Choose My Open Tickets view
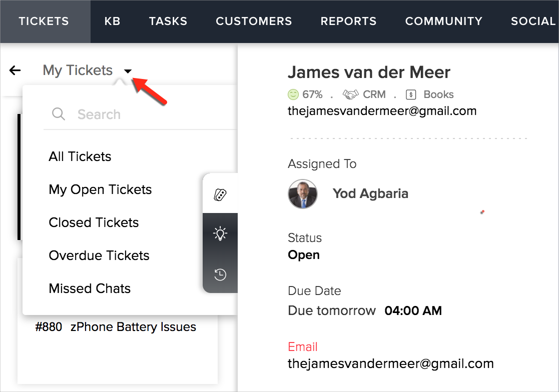The width and height of the screenshot is (559, 392). coord(100,189)
